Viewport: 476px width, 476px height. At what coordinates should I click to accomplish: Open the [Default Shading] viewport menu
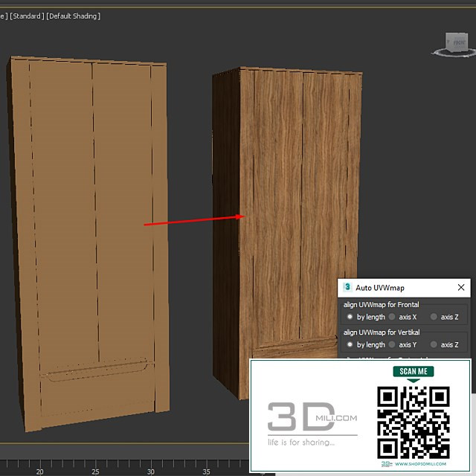pos(73,16)
